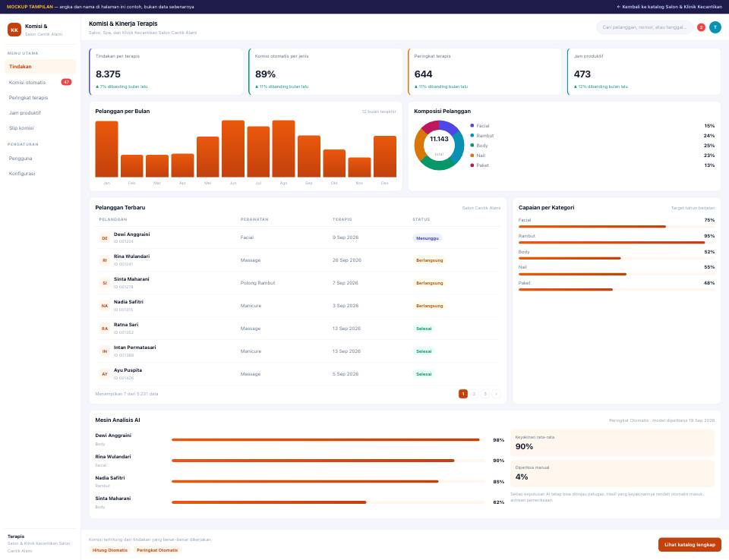Click the RA avatar for Ratna Sari
Viewport: 729px width, 560px height.
(105, 329)
